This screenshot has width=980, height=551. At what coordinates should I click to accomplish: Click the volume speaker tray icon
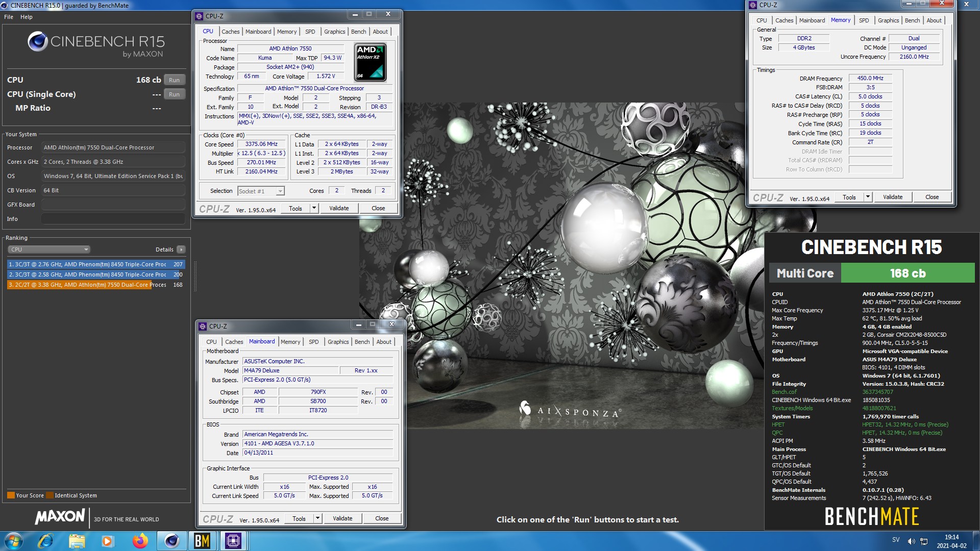point(911,541)
